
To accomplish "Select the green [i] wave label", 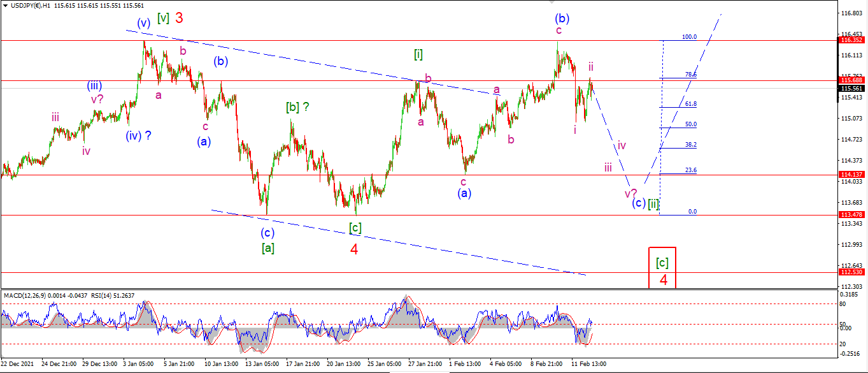I will 418,54.
